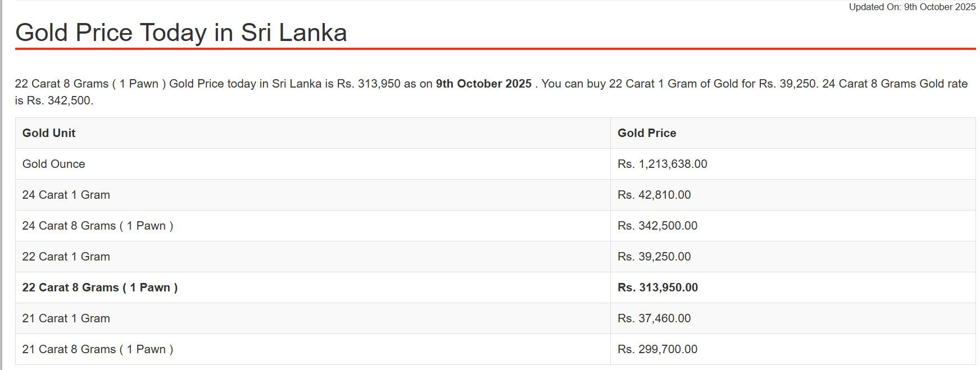Click Rs. 342,500.00 in the table

(657, 226)
